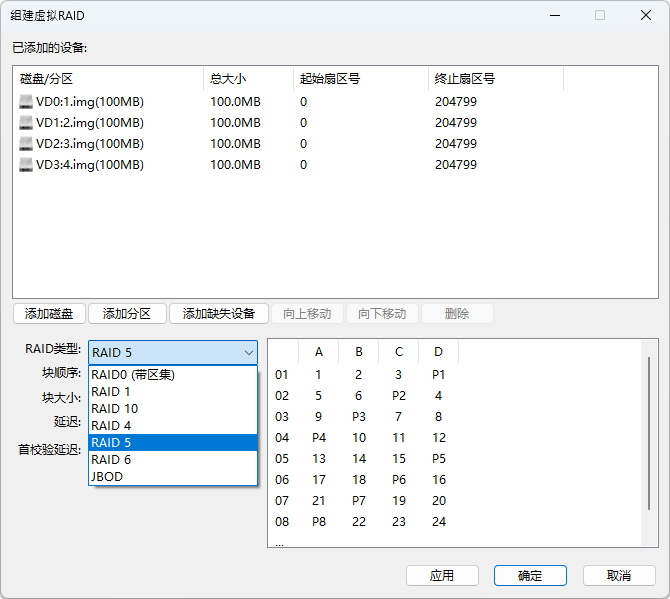Click parity cell P7 in row 07

[x=359, y=500]
